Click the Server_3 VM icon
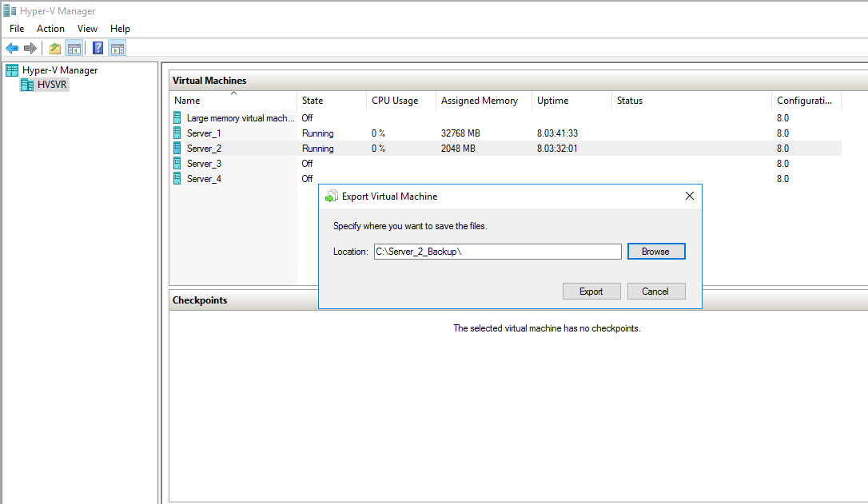This screenshot has width=868, height=504. coord(177,163)
